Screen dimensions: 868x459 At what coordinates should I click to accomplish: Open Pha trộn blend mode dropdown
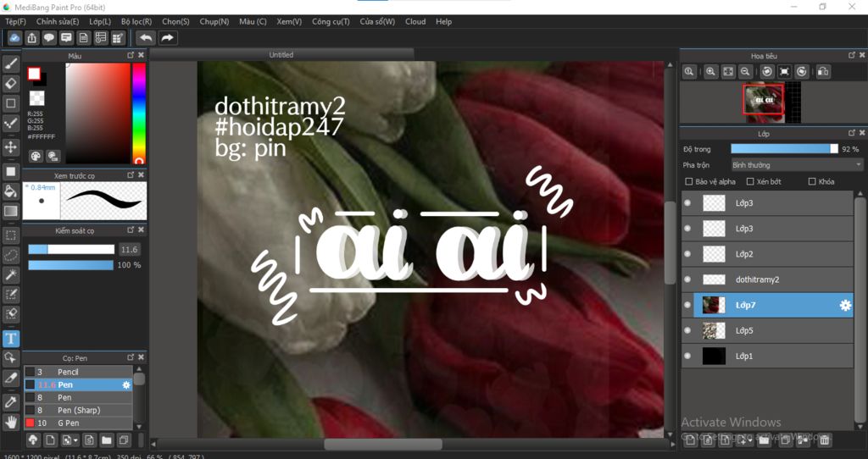click(797, 165)
